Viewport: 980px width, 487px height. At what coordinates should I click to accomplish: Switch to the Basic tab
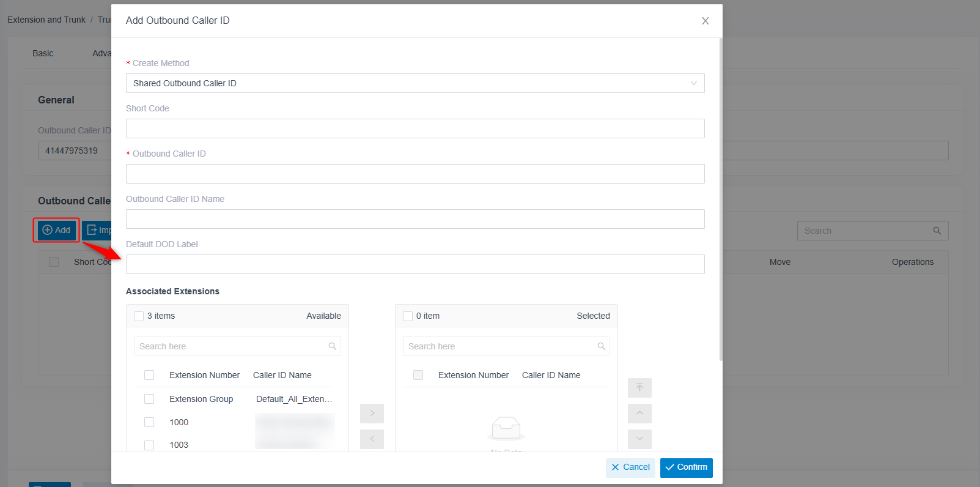tap(43, 53)
